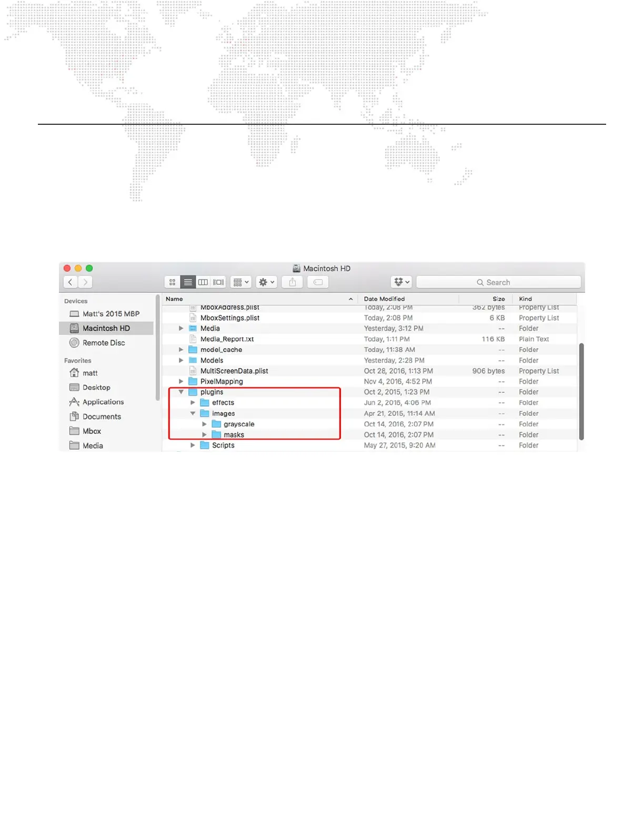Click the Yesterday, 3:12 PM date
This screenshot has height=834, width=644.
tap(394, 329)
